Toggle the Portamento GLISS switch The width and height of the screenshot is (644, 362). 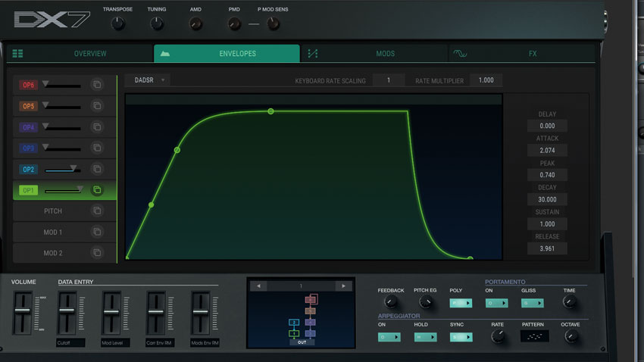(x=533, y=303)
